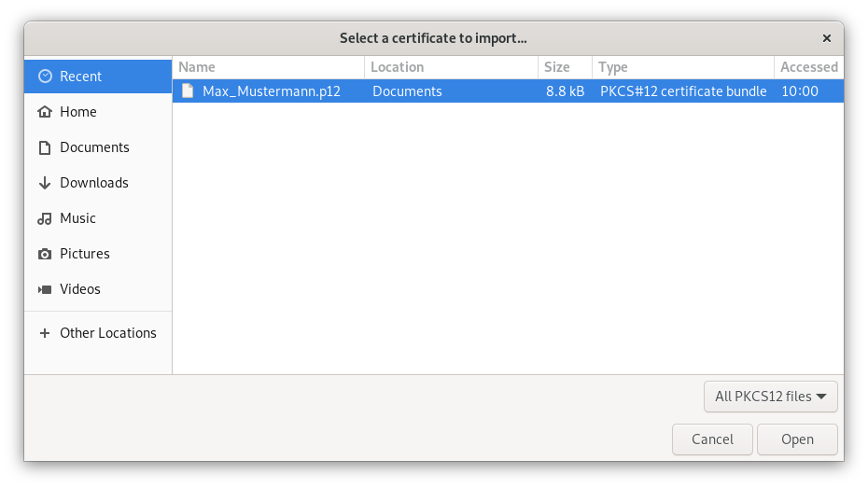Click the Max_Mustermann.p12 file icon
Image resolution: width=868 pixels, height=488 pixels.
[188, 91]
